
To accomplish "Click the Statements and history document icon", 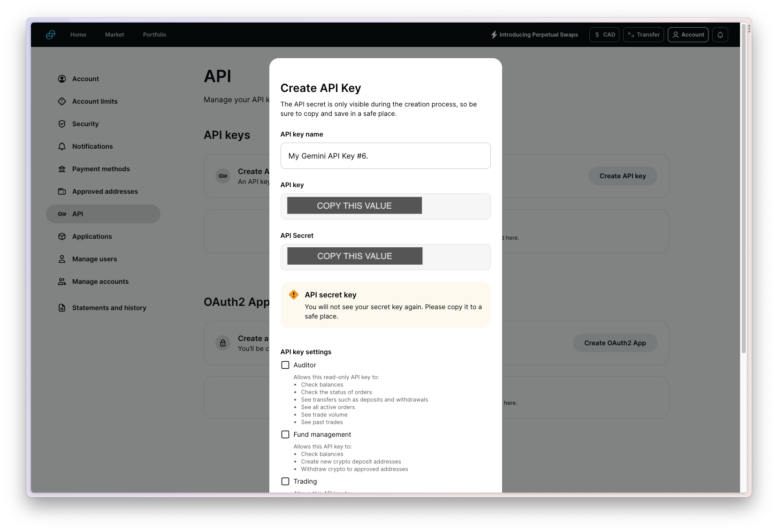I will click(x=62, y=308).
